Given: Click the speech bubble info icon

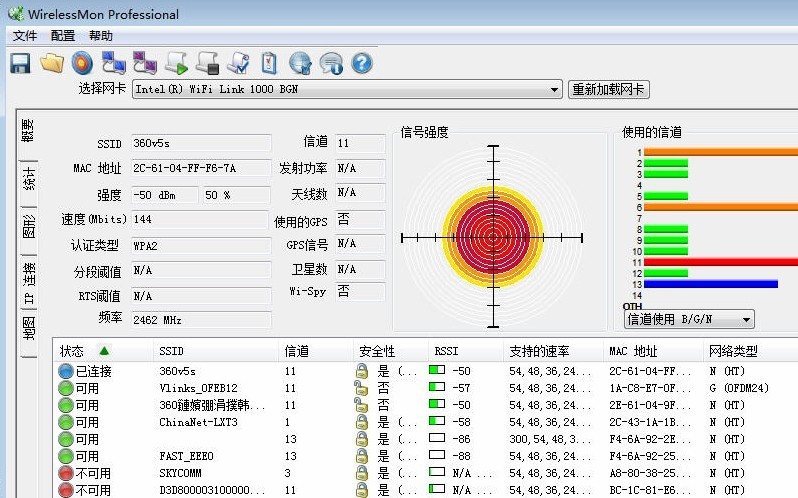Looking at the screenshot, I should tap(331, 64).
